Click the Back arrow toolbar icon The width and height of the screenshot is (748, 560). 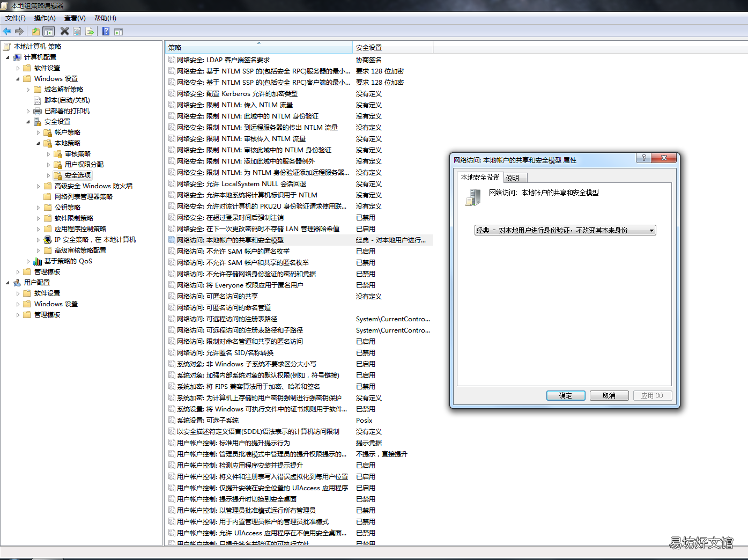click(x=7, y=32)
